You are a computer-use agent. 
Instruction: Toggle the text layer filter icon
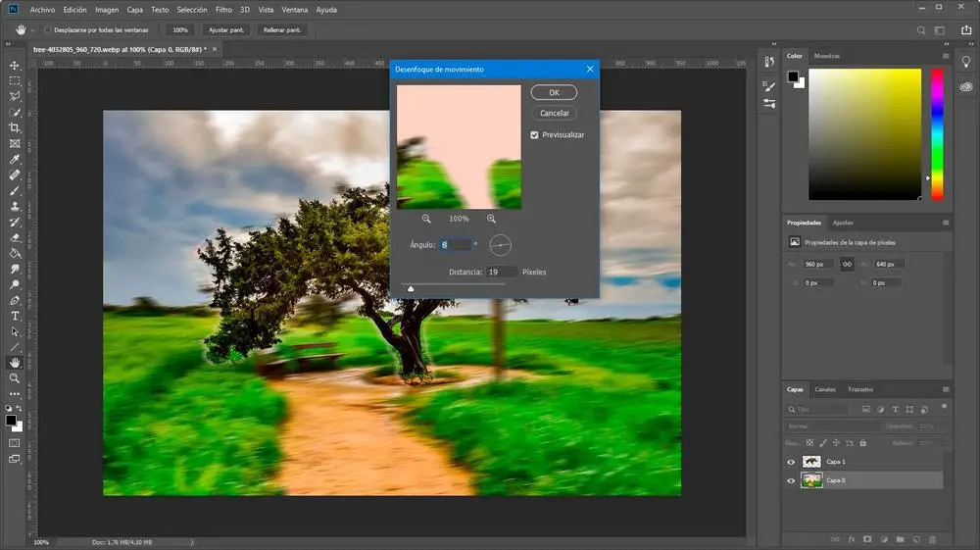click(895, 410)
